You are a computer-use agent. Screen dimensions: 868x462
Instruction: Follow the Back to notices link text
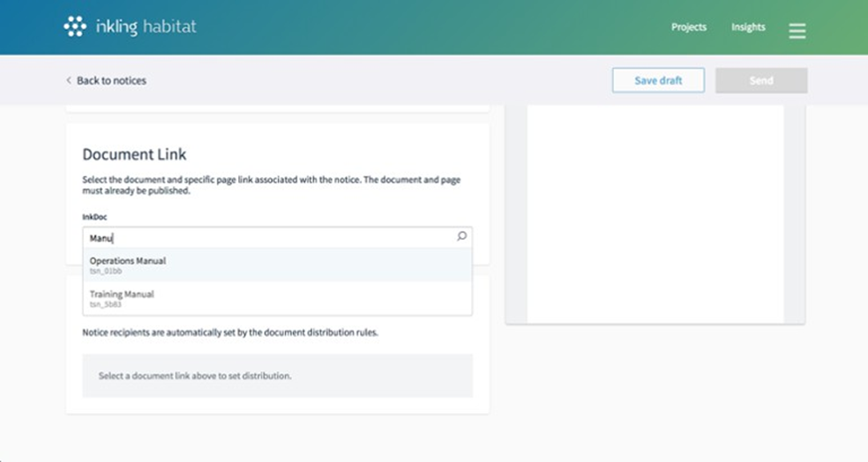pos(111,80)
